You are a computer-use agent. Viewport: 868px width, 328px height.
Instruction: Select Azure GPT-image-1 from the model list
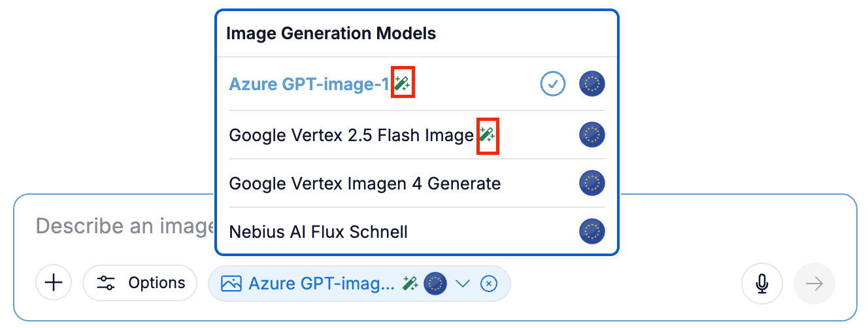point(309,84)
